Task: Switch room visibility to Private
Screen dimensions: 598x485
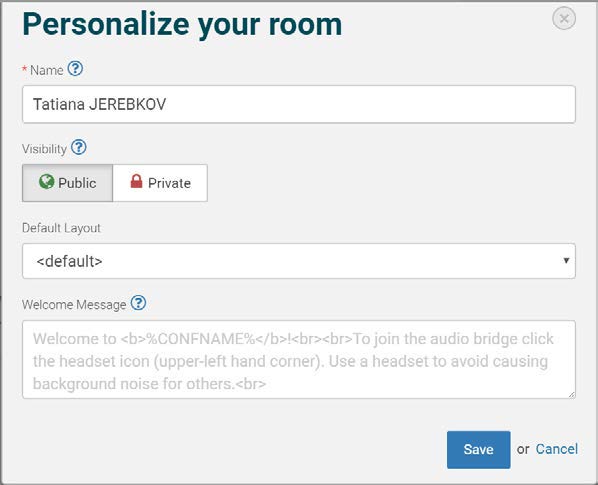Action: pyautogui.click(x=160, y=183)
